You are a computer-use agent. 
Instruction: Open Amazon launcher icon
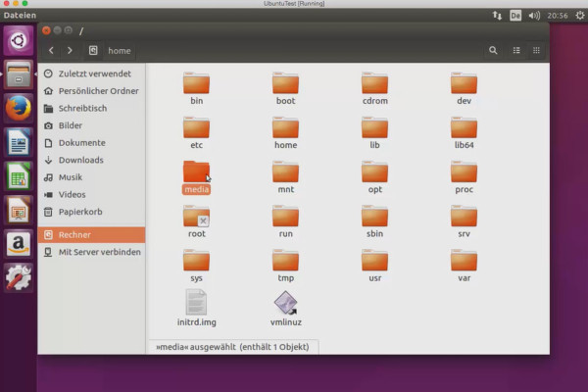pyautogui.click(x=19, y=243)
